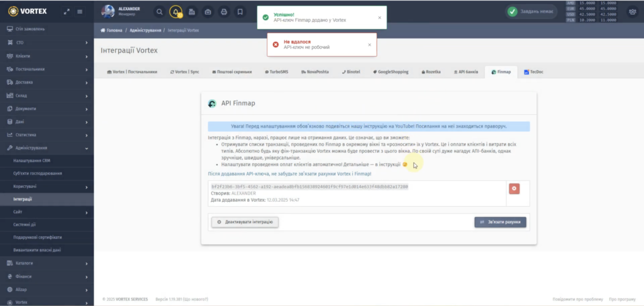Screen dimensions: 644x306
Task: Select 'Інтеграції' submenu item
Action: (47, 199)
